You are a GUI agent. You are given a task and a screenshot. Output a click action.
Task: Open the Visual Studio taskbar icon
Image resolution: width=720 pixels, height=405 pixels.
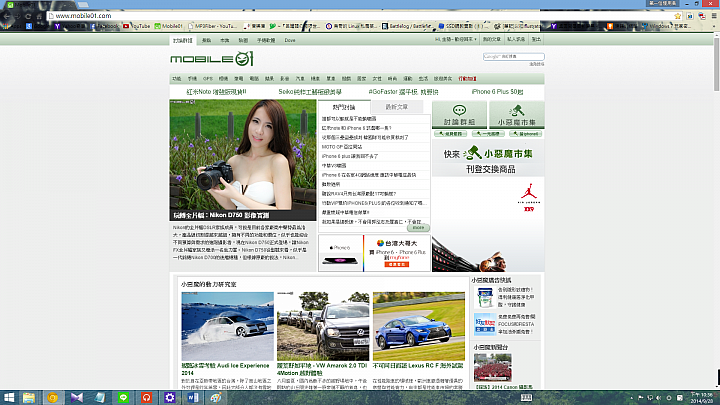tap(77, 398)
